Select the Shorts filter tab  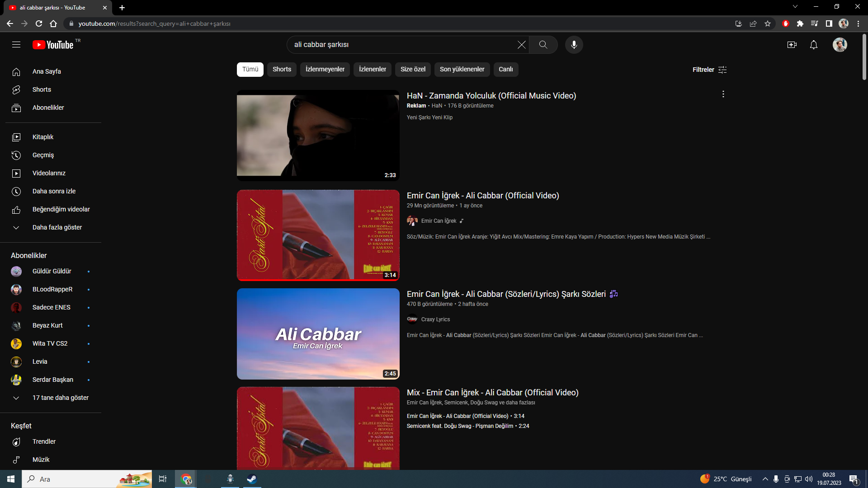tap(282, 69)
